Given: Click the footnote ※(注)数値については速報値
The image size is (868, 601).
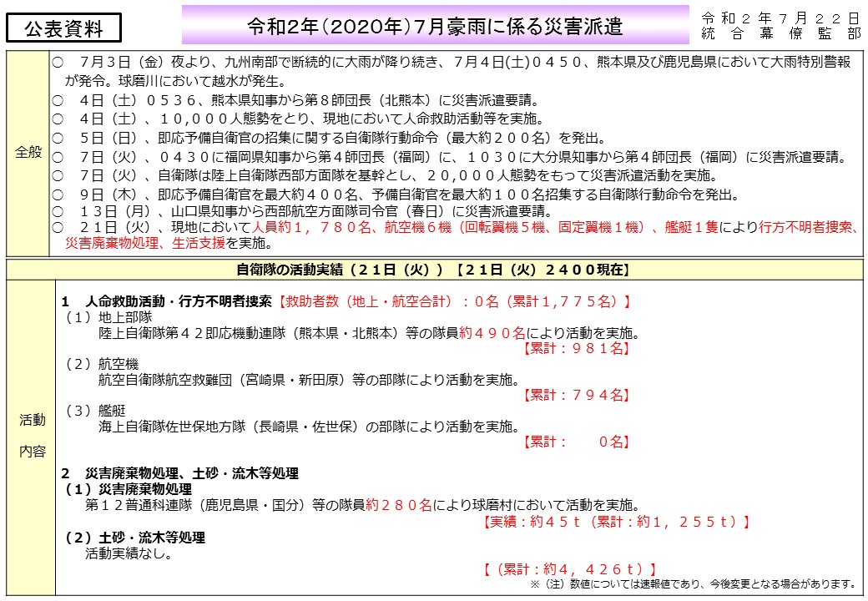Looking at the screenshot, I should tap(695, 583).
